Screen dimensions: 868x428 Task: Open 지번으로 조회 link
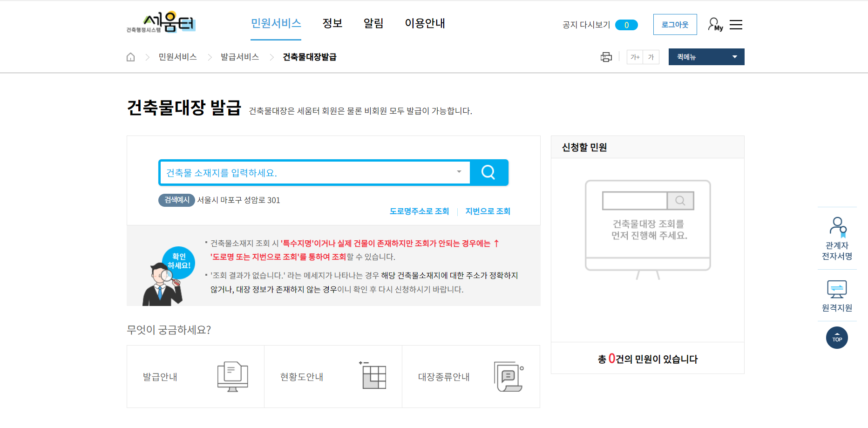click(487, 211)
